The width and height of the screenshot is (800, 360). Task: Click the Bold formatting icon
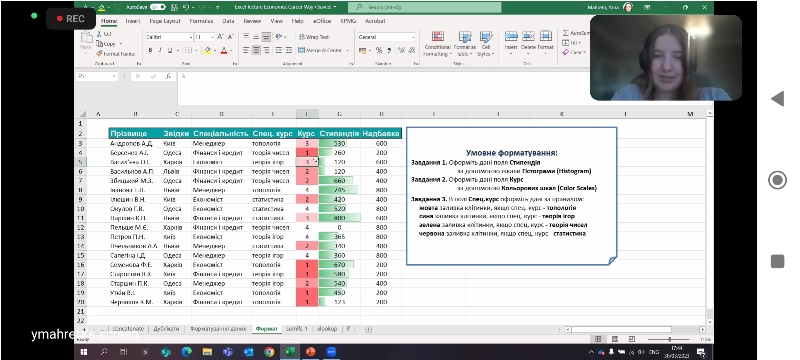point(150,50)
